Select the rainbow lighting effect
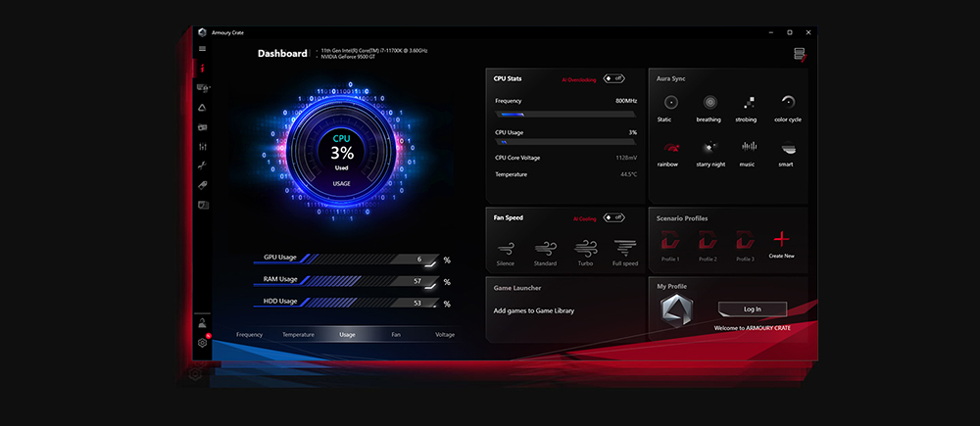Screen dimensions: 980x426 [x=670, y=154]
